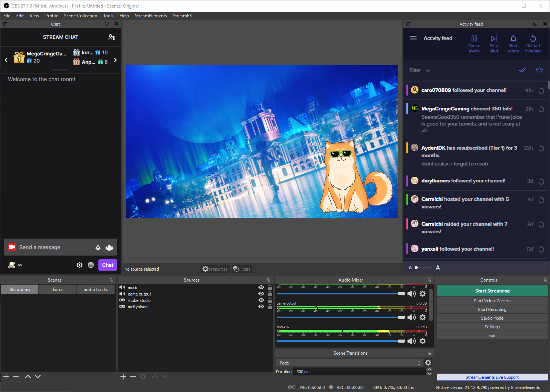Open Scenes dock options icon
Screen dimensions: 550x392
pos(112,280)
